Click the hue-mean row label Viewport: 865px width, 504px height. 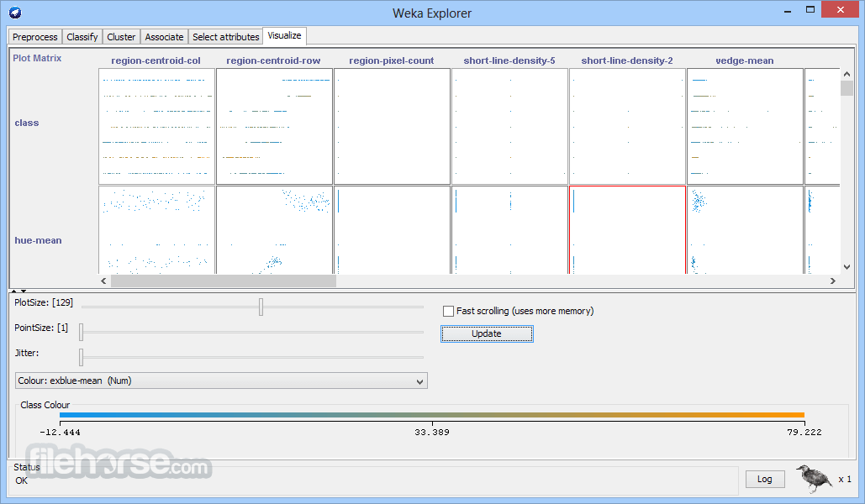38,240
